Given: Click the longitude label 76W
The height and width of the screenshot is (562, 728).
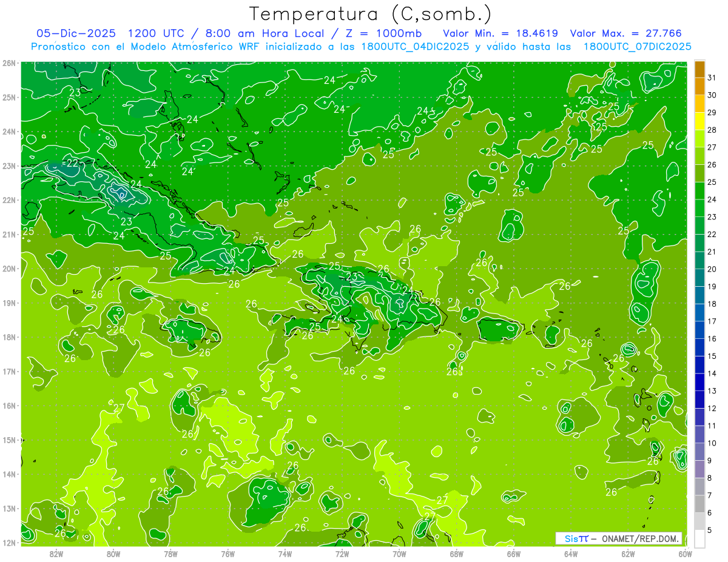Looking at the screenshot, I should 228,554.
